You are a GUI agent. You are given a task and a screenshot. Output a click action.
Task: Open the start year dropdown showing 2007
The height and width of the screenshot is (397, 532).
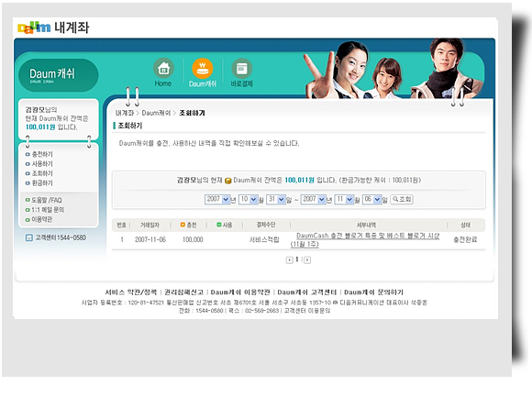point(217,199)
